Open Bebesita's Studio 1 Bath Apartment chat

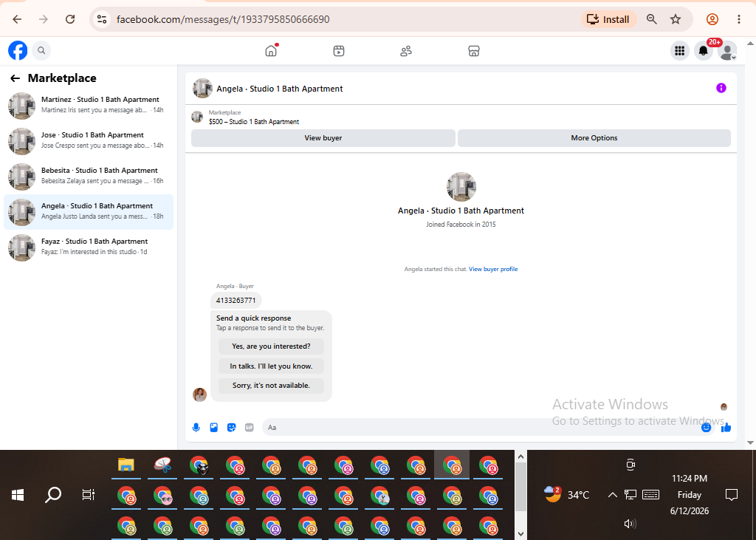click(89, 176)
